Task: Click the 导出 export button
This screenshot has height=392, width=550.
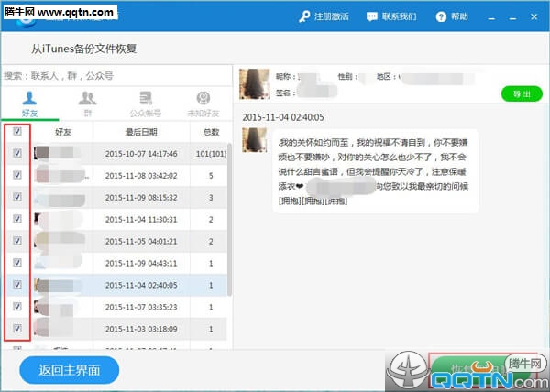Action: point(522,94)
